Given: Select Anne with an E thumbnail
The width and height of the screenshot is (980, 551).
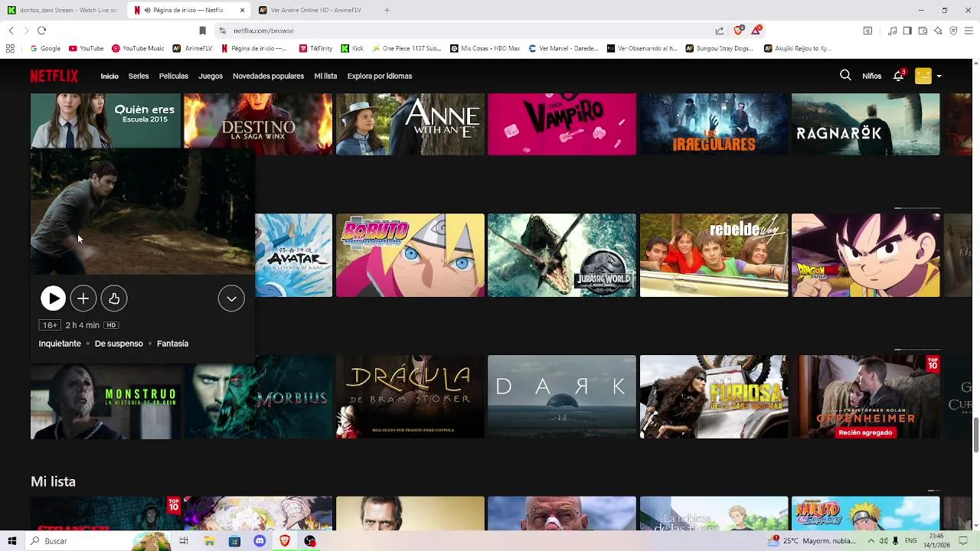Looking at the screenshot, I should coord(410,124).
